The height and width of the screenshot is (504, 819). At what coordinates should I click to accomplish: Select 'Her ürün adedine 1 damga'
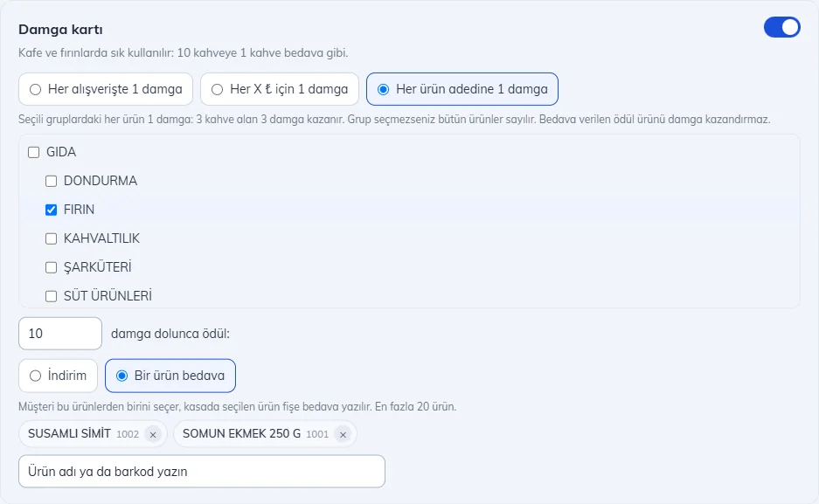tap(462, 89)
